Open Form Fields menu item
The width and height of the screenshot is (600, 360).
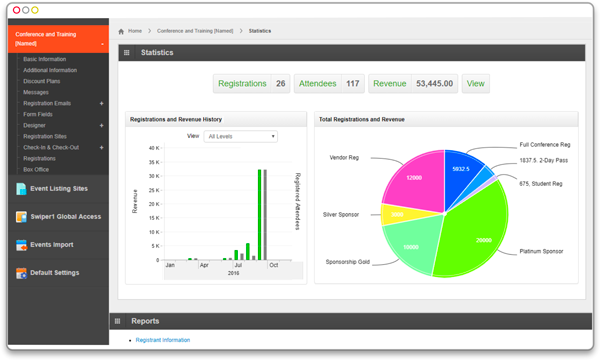click(x=38, y=114)
